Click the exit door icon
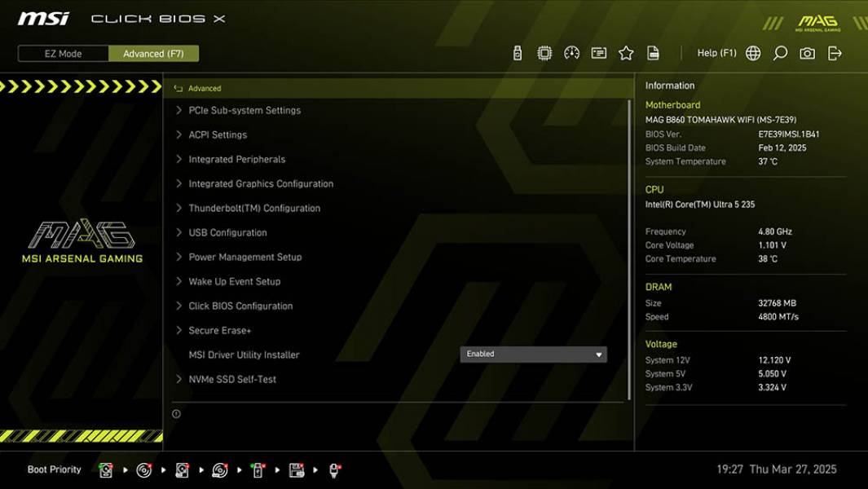The height and width of the screenshot is (489, 868). 835,53
